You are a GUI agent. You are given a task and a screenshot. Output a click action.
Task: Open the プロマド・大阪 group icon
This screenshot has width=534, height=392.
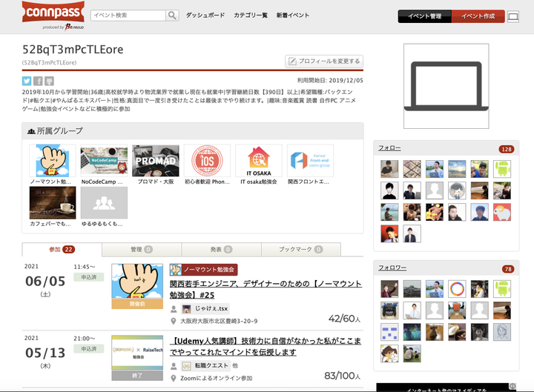156,161
